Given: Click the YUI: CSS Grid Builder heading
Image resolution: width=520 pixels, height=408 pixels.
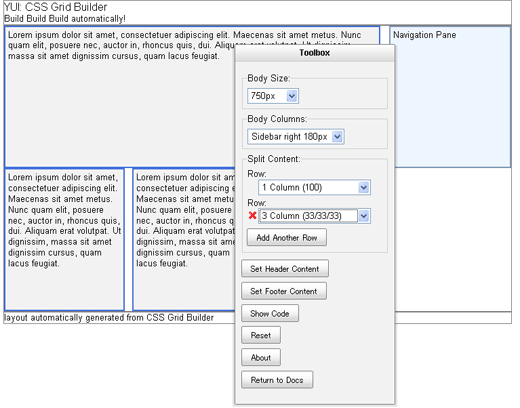Looking at the screenshot, I should [55, 7].
